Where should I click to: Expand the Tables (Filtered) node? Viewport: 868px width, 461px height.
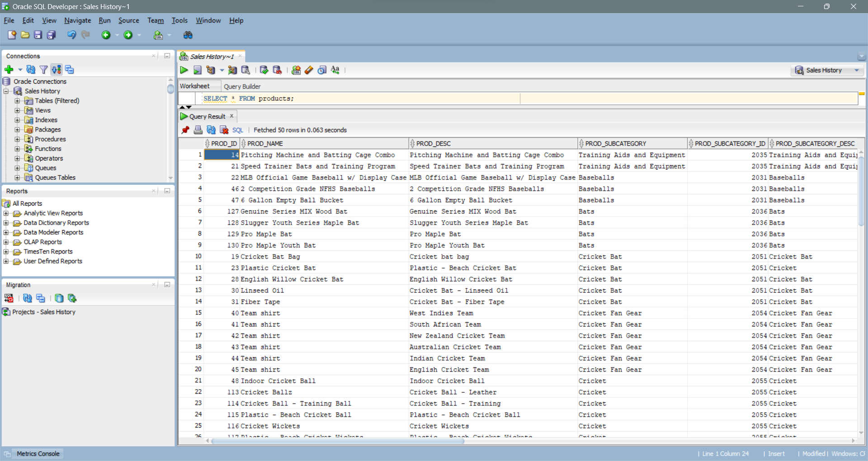pyautogui.click(x=17, y=101)
